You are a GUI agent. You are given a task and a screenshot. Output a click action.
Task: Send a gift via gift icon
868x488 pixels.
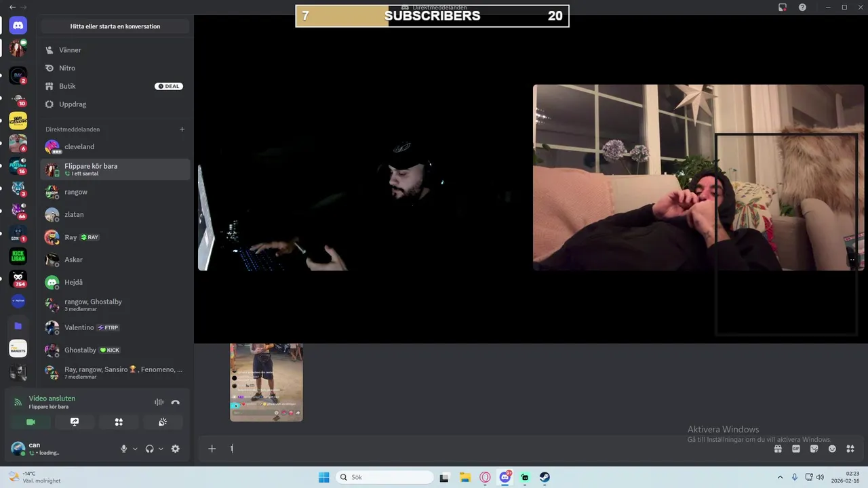[778, 449]
